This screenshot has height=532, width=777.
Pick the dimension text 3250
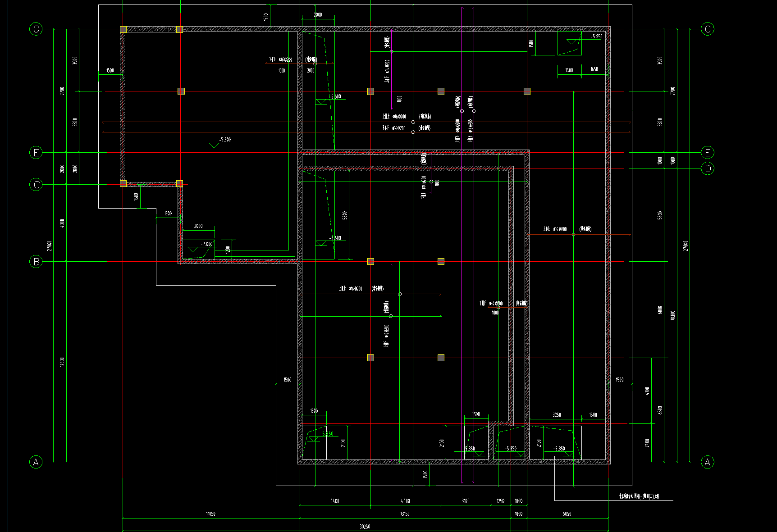pyautogui.click(x=557, y=415)
